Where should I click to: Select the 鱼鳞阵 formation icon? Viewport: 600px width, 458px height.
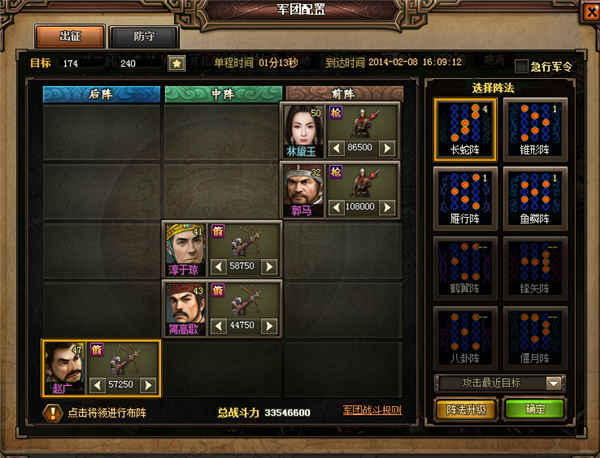click(x=535, y=199)
